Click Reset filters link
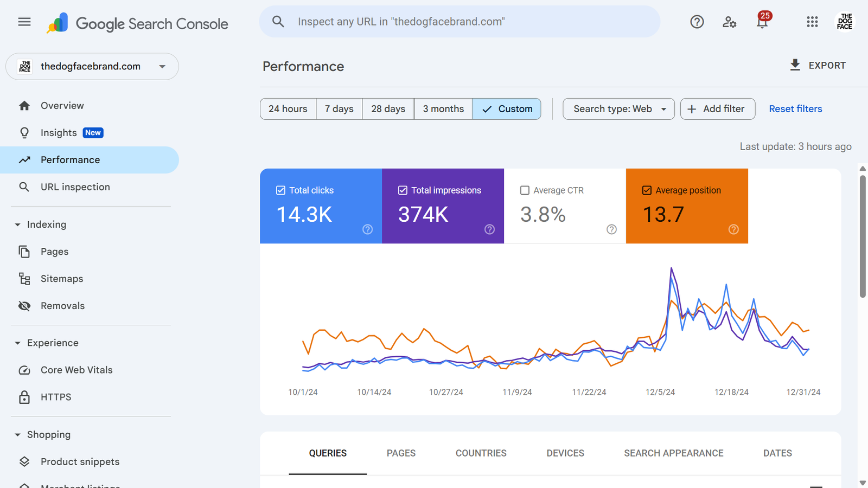Image resolution: width=868 pixels, height=488 pixels. [x=795, y=109]
